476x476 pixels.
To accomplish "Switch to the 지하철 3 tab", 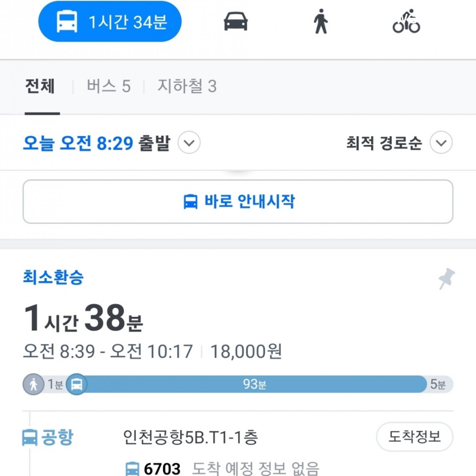I will click(x=187, y=86).
